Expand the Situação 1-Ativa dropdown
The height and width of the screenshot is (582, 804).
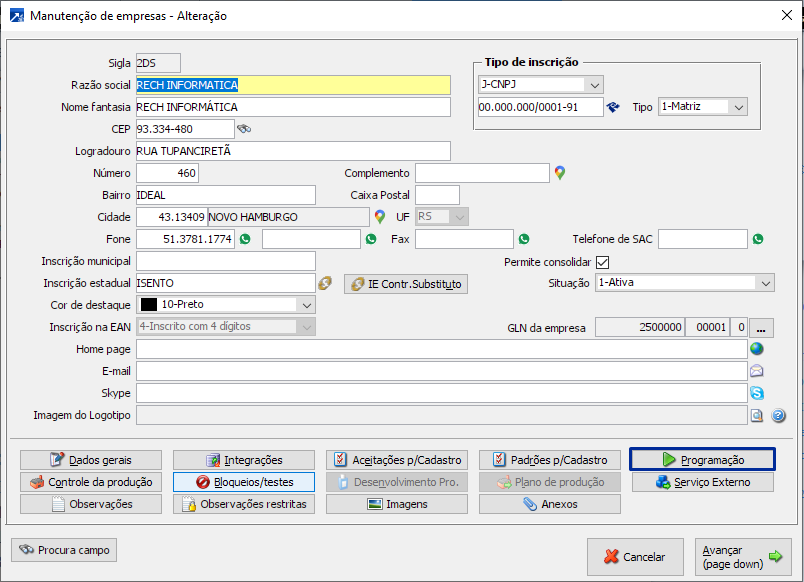[x=765, y=283]
